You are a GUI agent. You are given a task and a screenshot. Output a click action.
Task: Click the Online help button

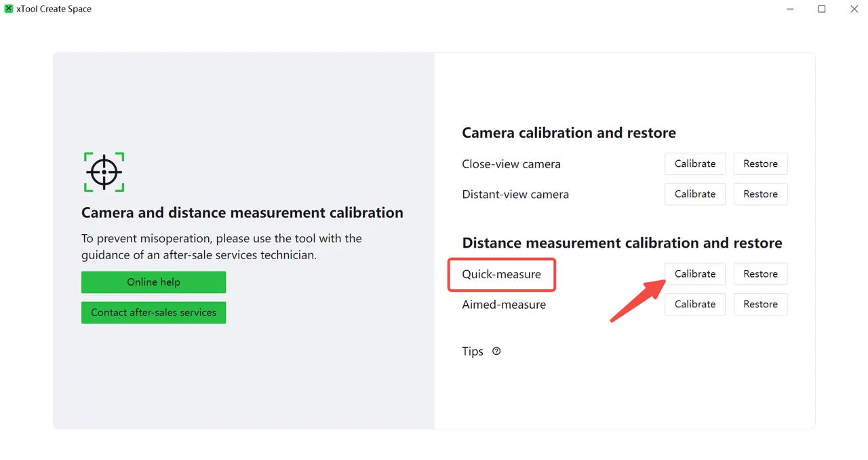click(x=153, y=282)
